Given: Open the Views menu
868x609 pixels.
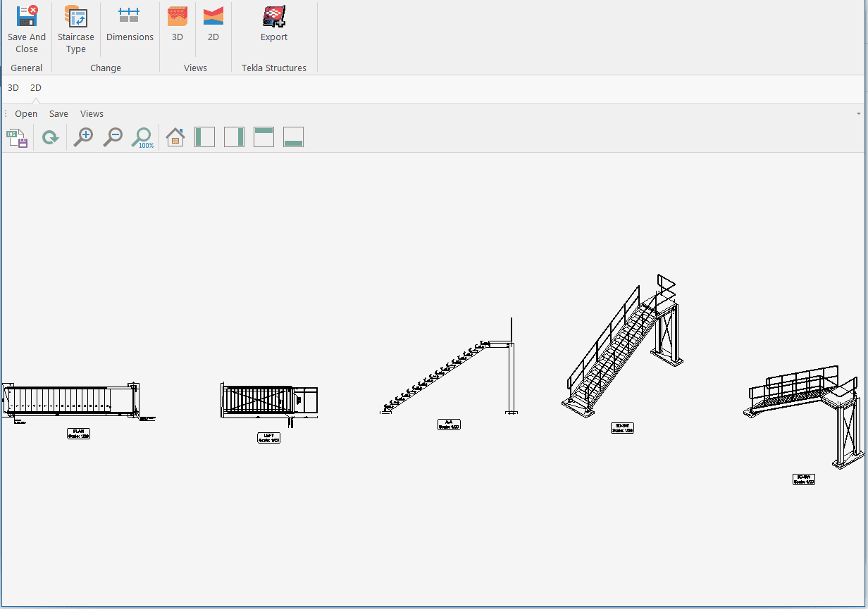Looking at the screenshot, I should click(92, 114).
